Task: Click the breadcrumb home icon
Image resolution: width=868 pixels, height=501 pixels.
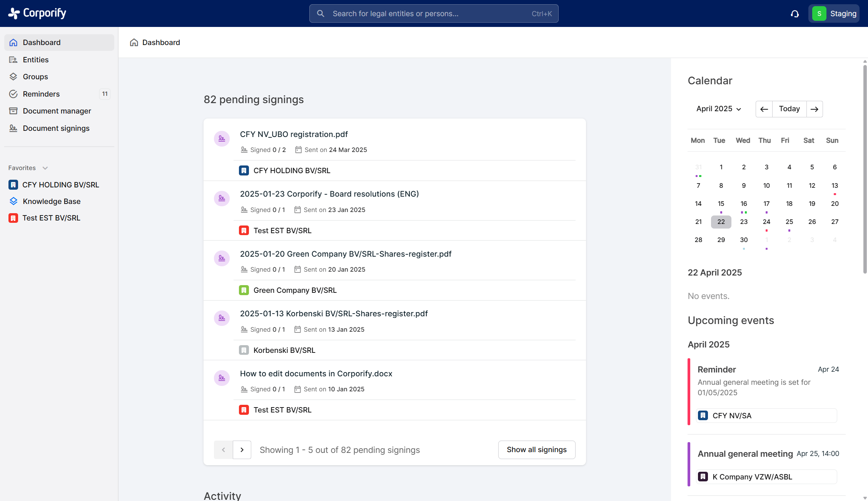Action: tap(134, 42)
